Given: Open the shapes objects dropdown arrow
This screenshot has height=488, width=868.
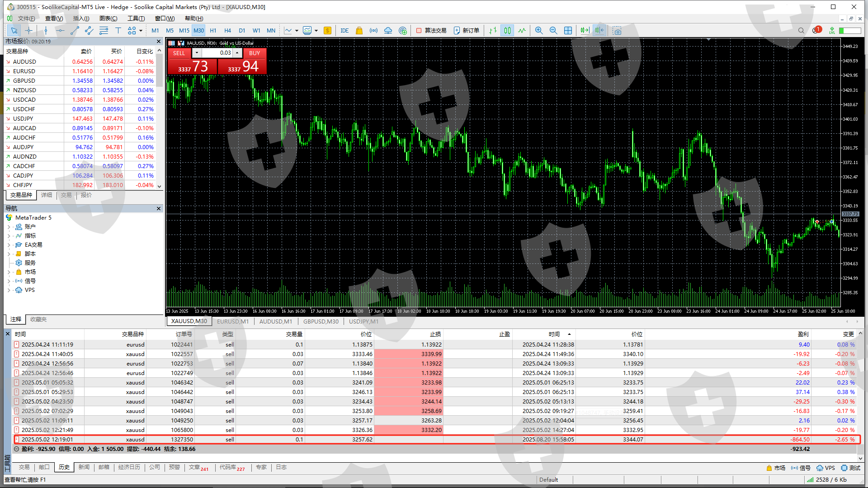Looking at the screenshot, I should coord(141,30).
